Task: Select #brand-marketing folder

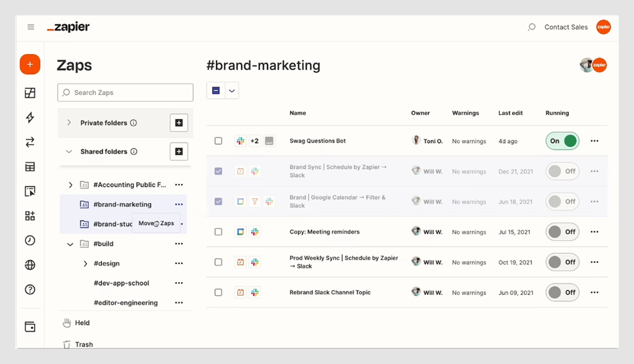Action: (122, 204)
